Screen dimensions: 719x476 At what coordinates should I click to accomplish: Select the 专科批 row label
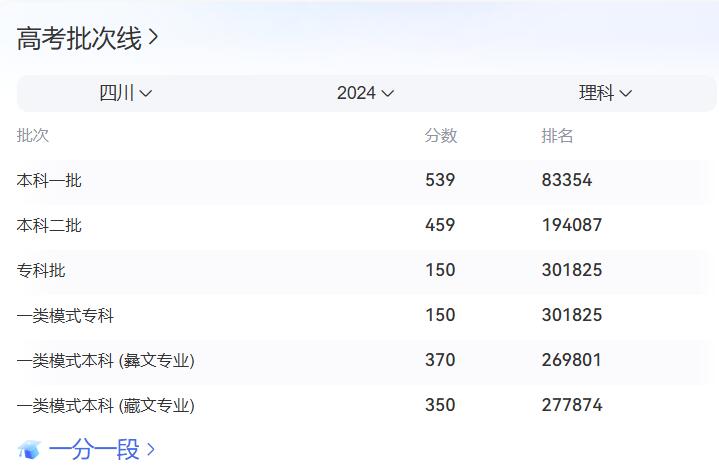click(41, 270)
